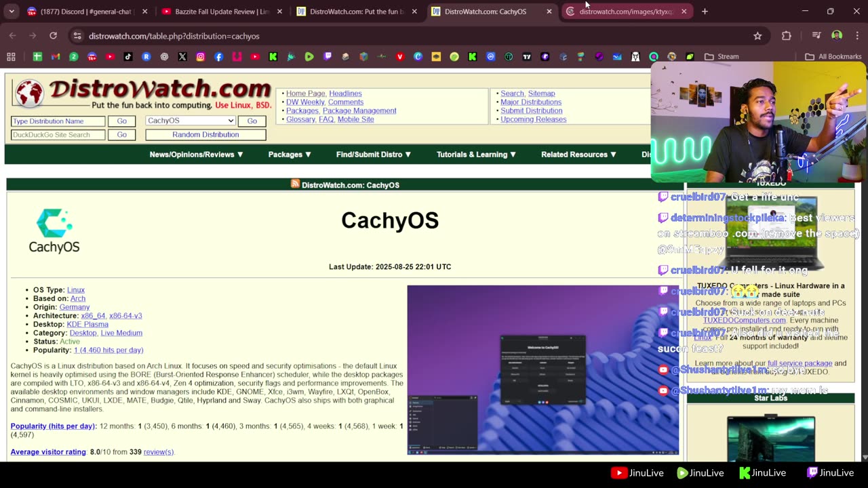Close the Bazzite Fall Update Review tab

279,12
